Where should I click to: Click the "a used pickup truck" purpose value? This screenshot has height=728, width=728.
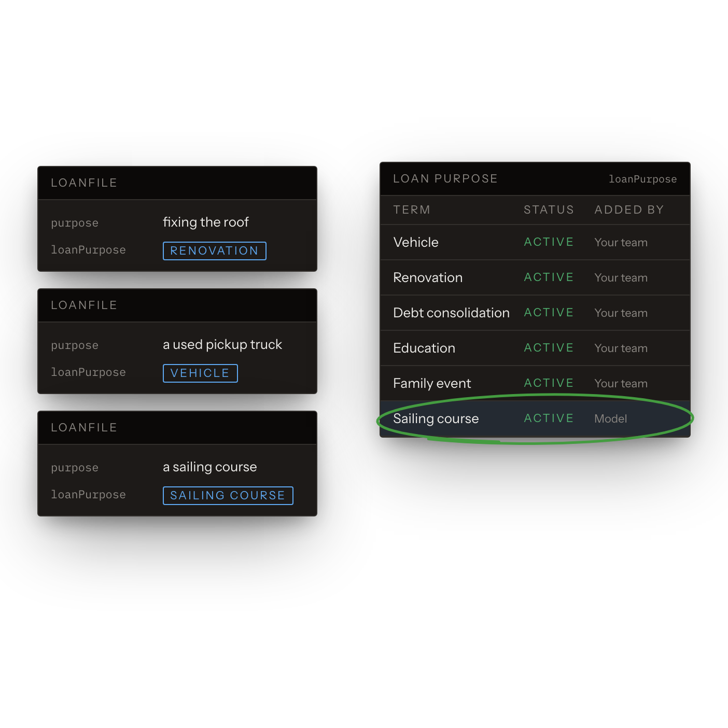[x=222, y=345]
